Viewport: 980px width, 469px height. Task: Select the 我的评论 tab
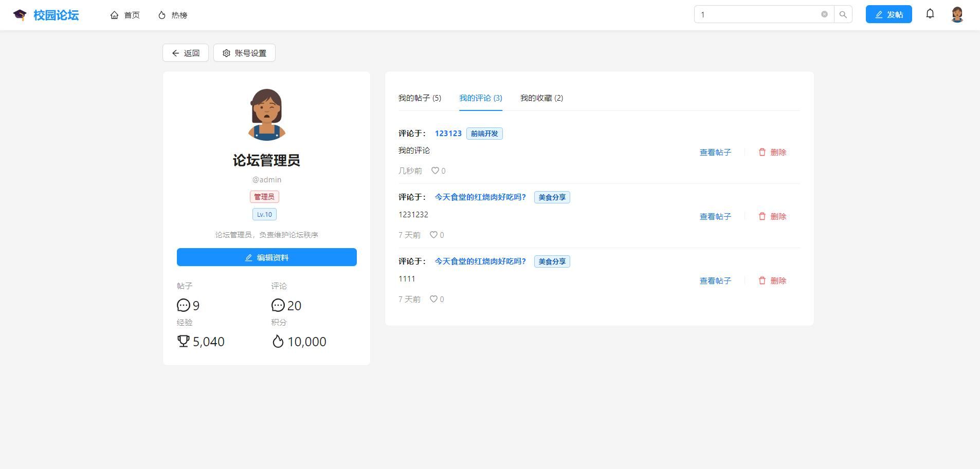pos(480,98)
